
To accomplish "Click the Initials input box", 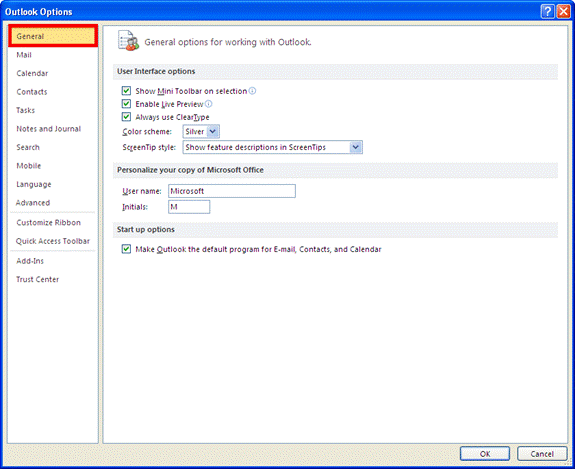I will [189, 207].
